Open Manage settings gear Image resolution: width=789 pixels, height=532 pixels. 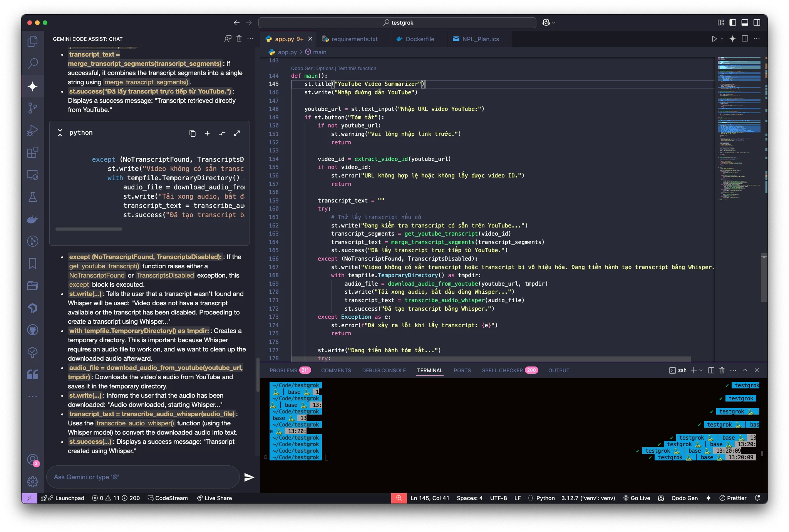tap(33, 482)
